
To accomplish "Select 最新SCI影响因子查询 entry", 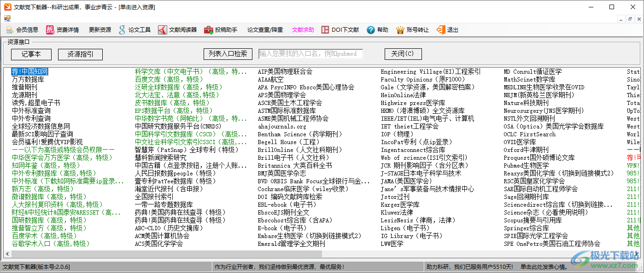I will click(x=42, y=134).
